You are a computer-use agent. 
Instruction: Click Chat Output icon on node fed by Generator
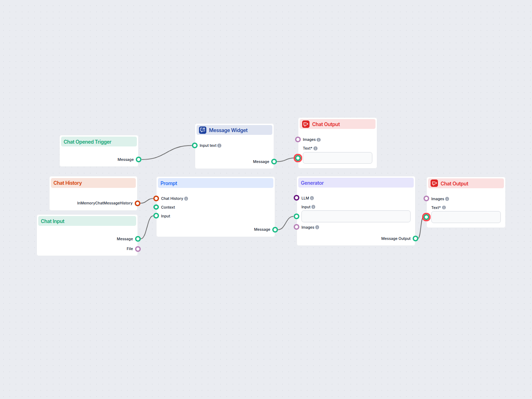tap(434, 184)
